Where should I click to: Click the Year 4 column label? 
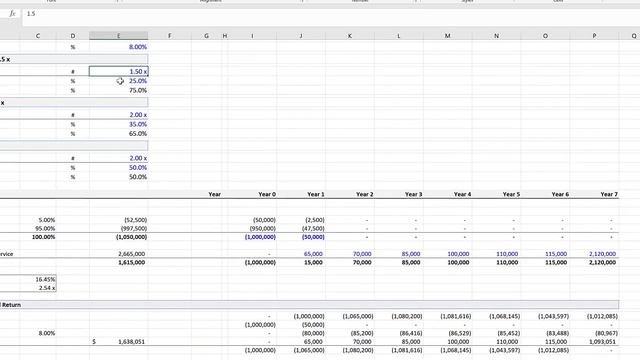click(462, 194)
